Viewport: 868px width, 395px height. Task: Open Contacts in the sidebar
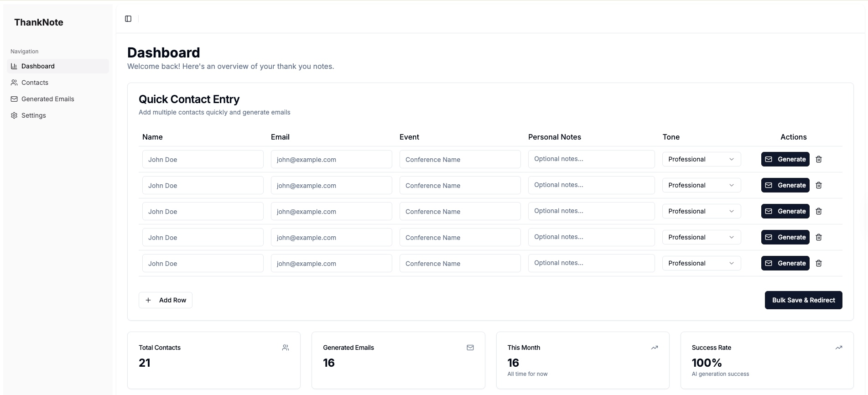[x=35, y=83]
